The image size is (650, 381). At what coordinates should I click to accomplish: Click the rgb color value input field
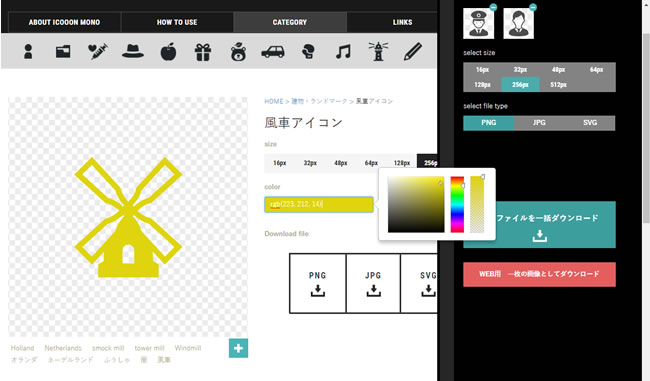(x=319, y=204)
